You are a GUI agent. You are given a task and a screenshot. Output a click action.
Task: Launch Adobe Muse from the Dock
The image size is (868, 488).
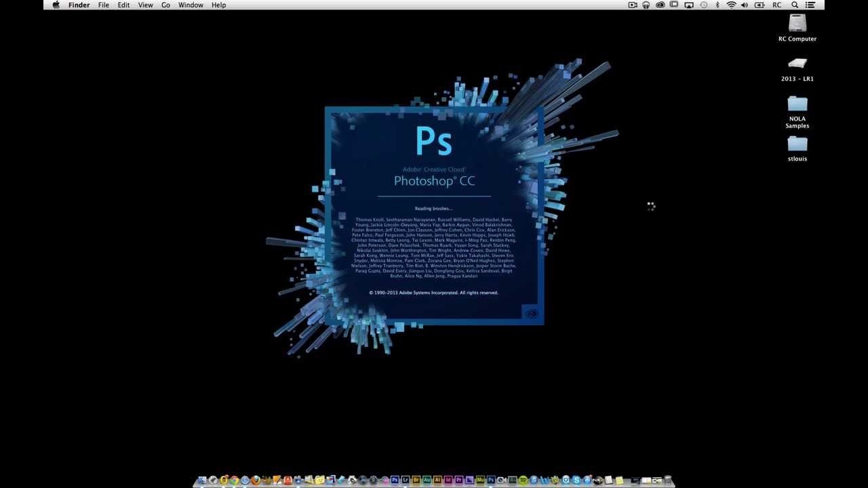coord(479,481)
